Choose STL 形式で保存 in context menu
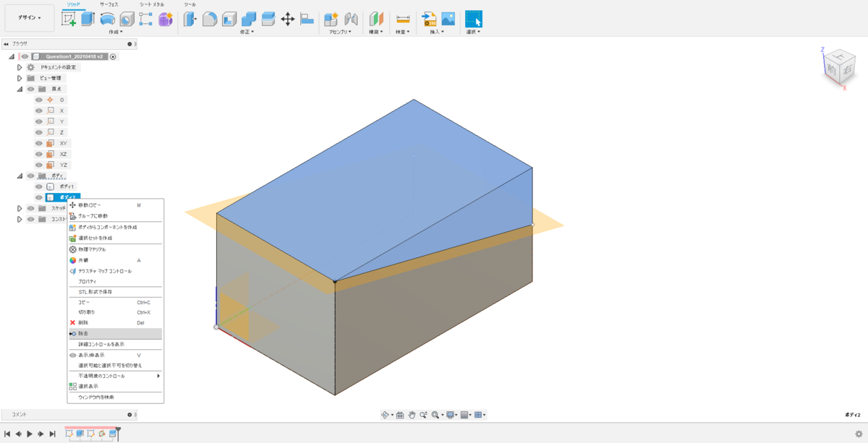The height and width of the screenshot is (443, 868). coord(116,292)
